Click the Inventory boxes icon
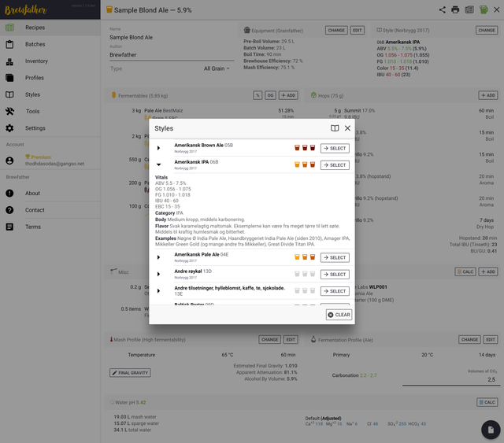Image resolution: width=504 pixels, height=443 pixels. [x=9, y=61]
